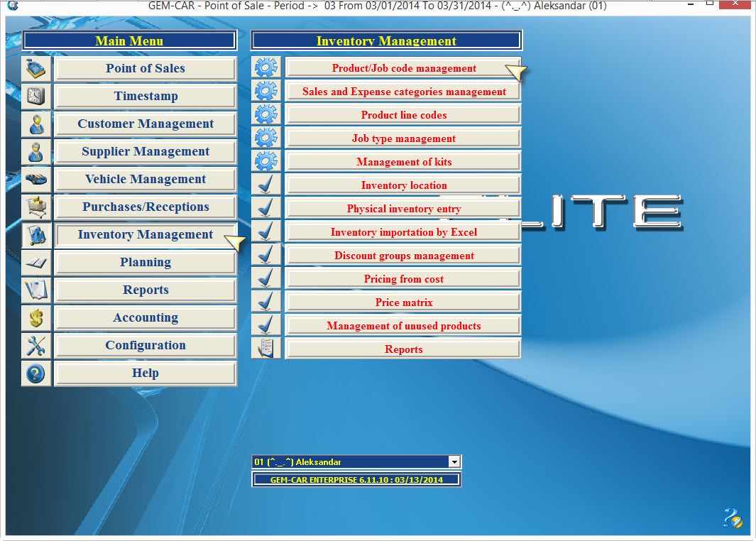The image size is (756, 541).
Task: Click the checkmark icon beside Inventory location
Action: (266, 185)
